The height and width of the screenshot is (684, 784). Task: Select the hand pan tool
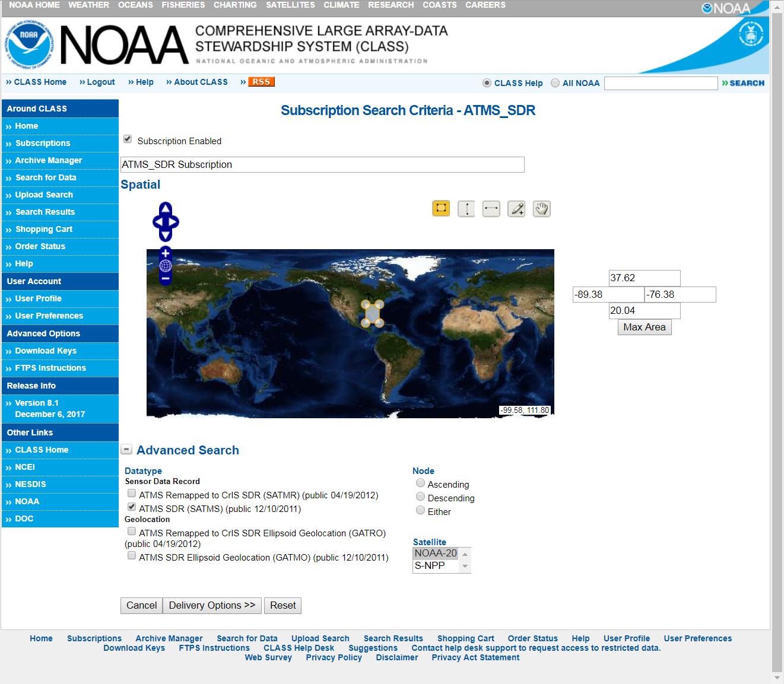click(542, 209)
